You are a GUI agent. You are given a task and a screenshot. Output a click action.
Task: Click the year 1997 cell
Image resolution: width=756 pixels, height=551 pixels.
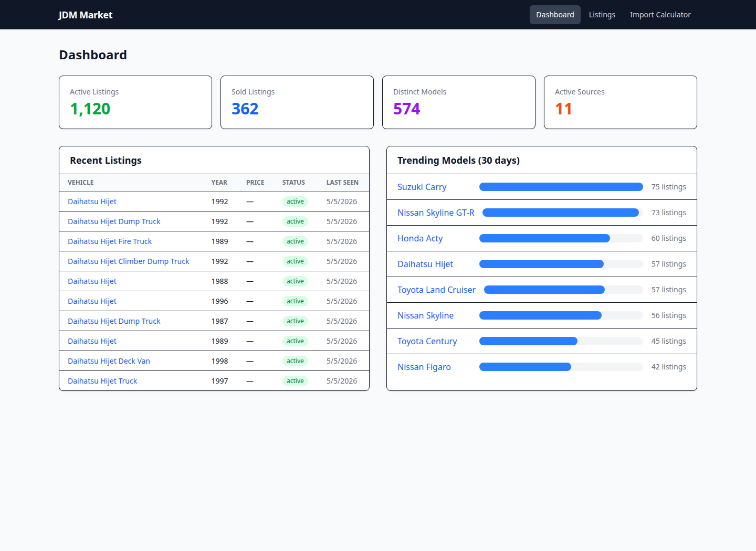220,381
